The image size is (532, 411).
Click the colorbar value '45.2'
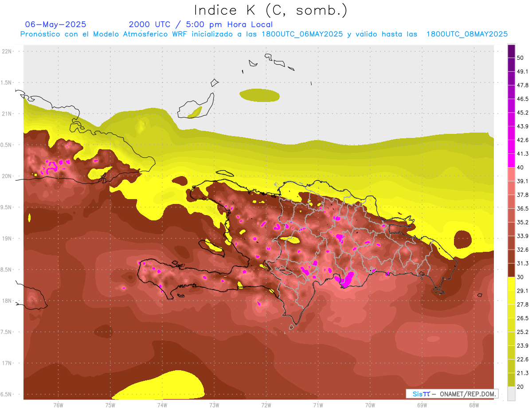522,113
